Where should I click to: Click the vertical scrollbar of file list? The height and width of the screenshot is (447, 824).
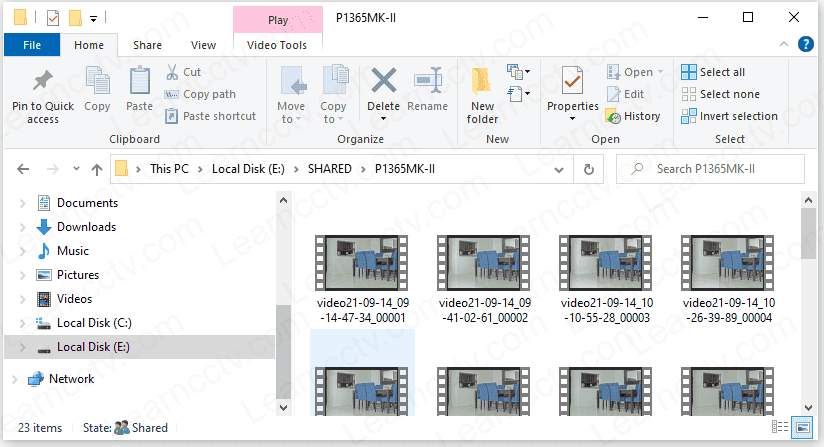click(808, 300)
